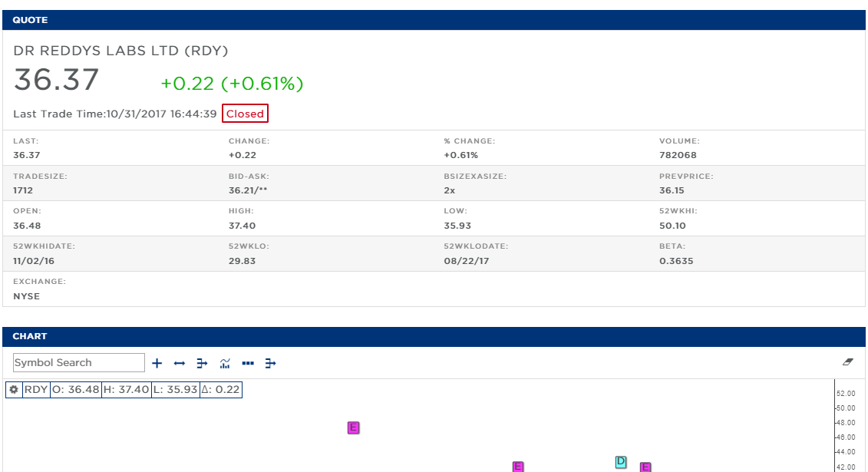Image resolution: width=868 pixels, height=472 pixels.
Task: Click the plus icon to add a study
Action: (x=157, y=362)
